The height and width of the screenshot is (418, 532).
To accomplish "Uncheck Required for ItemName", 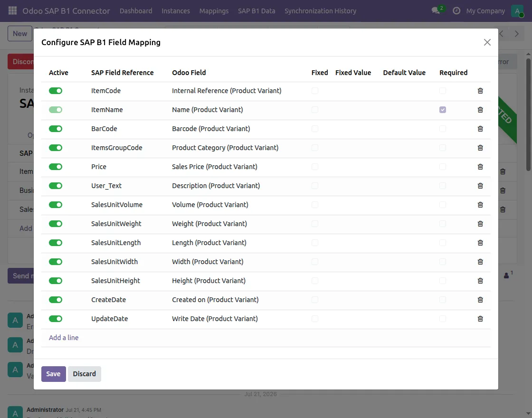I will click(x=442, y=110).
